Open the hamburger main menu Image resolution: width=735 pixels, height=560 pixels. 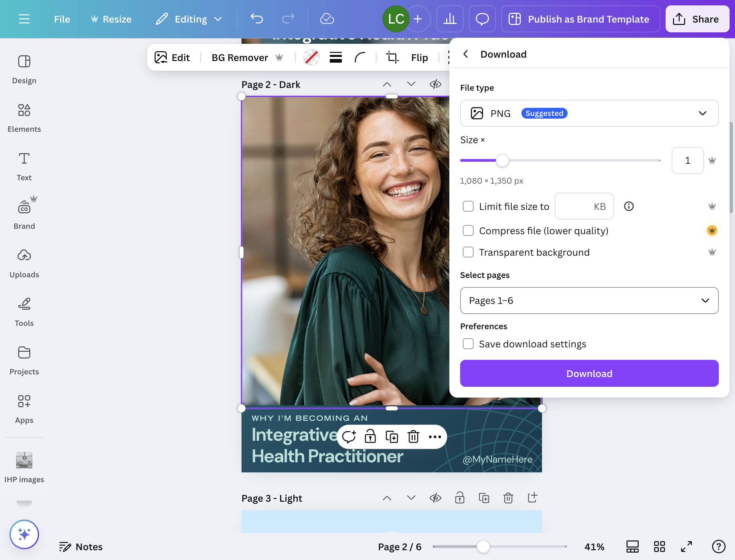(x=24, y=19)
